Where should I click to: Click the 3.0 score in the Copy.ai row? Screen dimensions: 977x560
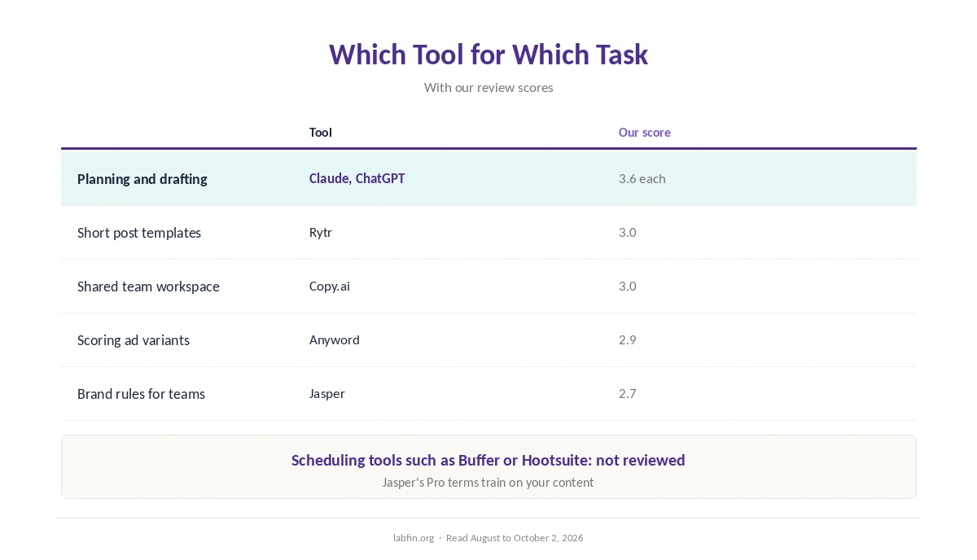click(x=628, y=286)
